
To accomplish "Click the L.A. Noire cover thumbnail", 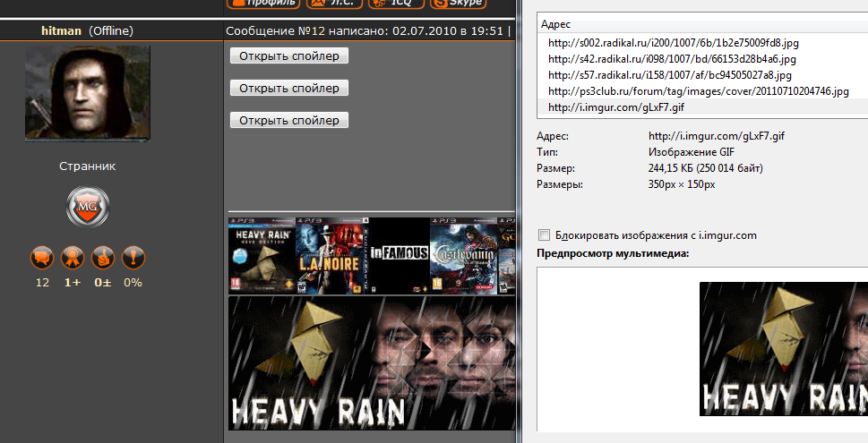I will click(x=330, y=255).
